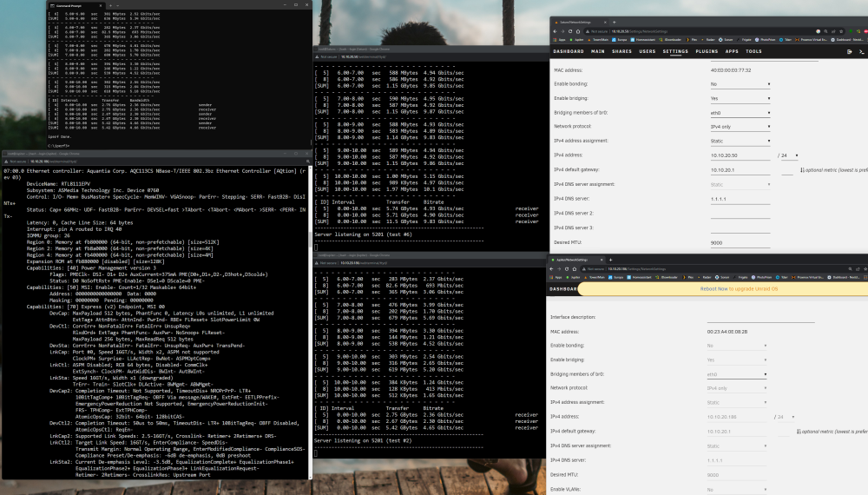Click logout icon in Saturn Unraid header

coord(850,51)
